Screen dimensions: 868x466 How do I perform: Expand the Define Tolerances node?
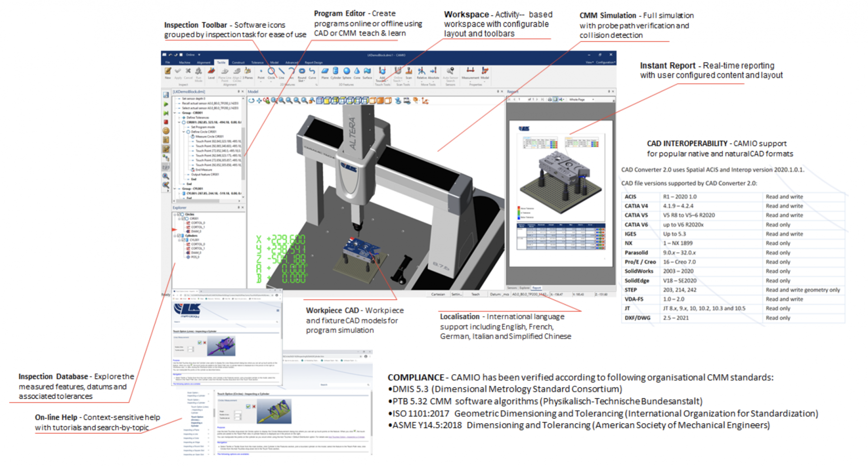(x=179, y=118)
